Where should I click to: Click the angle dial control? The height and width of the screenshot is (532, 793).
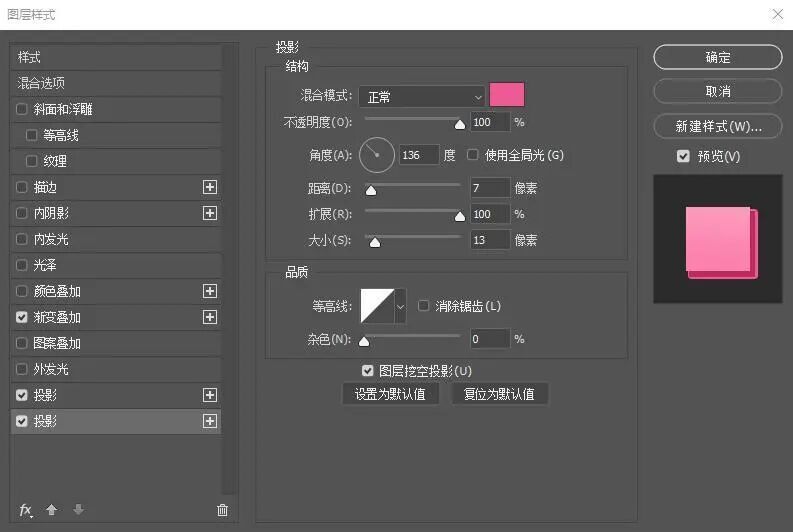[376, 155]
